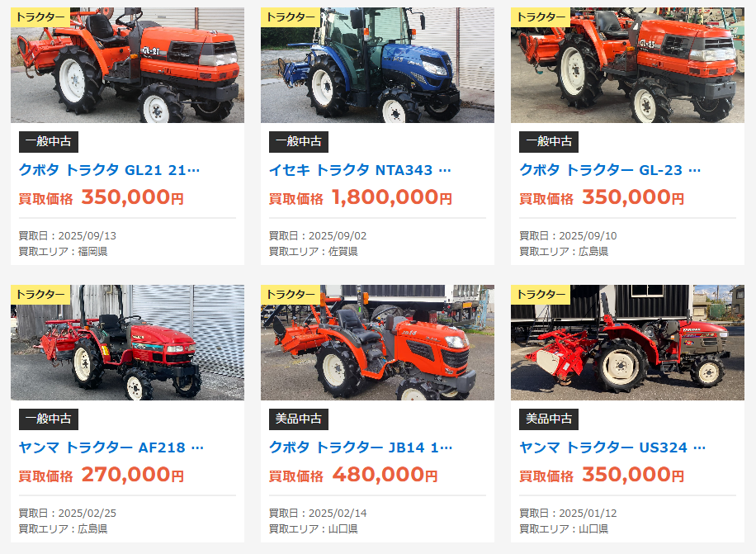Screen dimensions: 756x554
Task: Click the 1,800,000円 purchase price
Action: [392, 197]
